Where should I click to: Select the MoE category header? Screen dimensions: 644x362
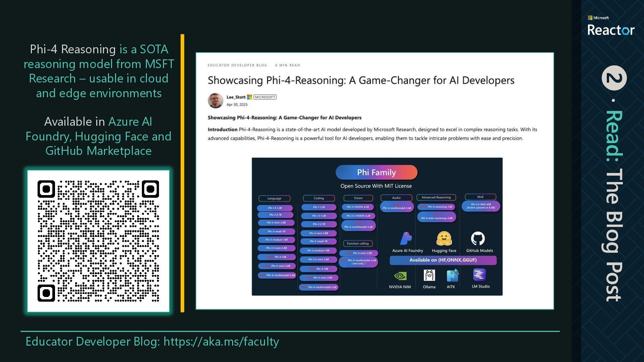pyautogui.click(x=480, y=197)
